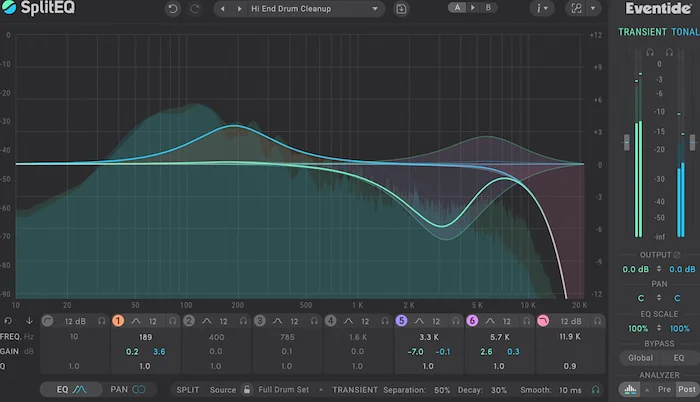Viewport: 700px width, 402px height.
Task: Change band 5 filter shape icon
Action: pyautogui.click(x=419, y=321)
